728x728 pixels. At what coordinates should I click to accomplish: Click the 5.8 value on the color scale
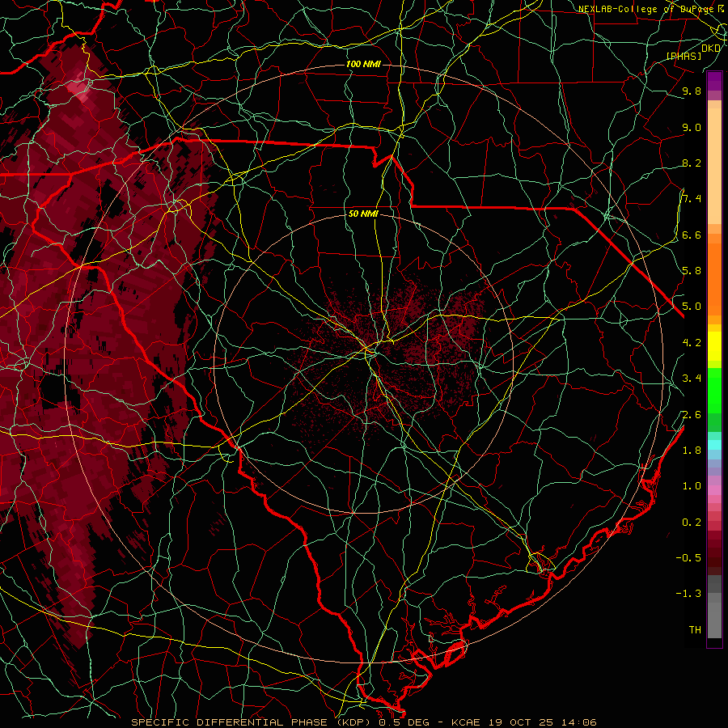click(692, 271)
